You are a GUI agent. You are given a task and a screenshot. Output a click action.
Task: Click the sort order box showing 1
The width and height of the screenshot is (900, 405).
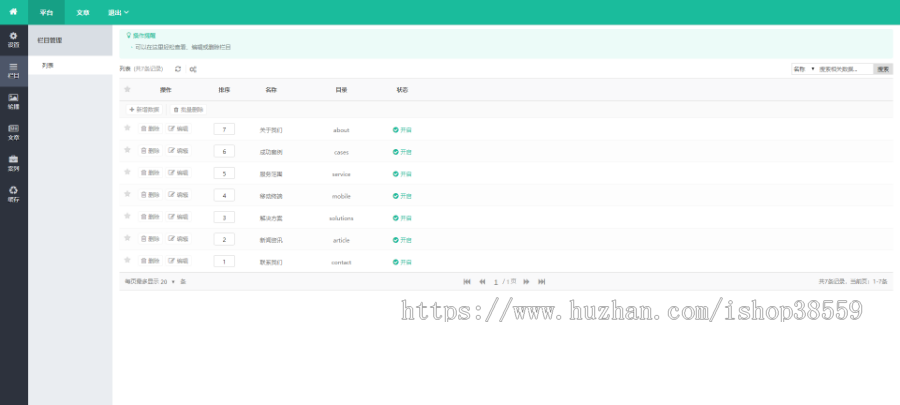pos(224,261)
